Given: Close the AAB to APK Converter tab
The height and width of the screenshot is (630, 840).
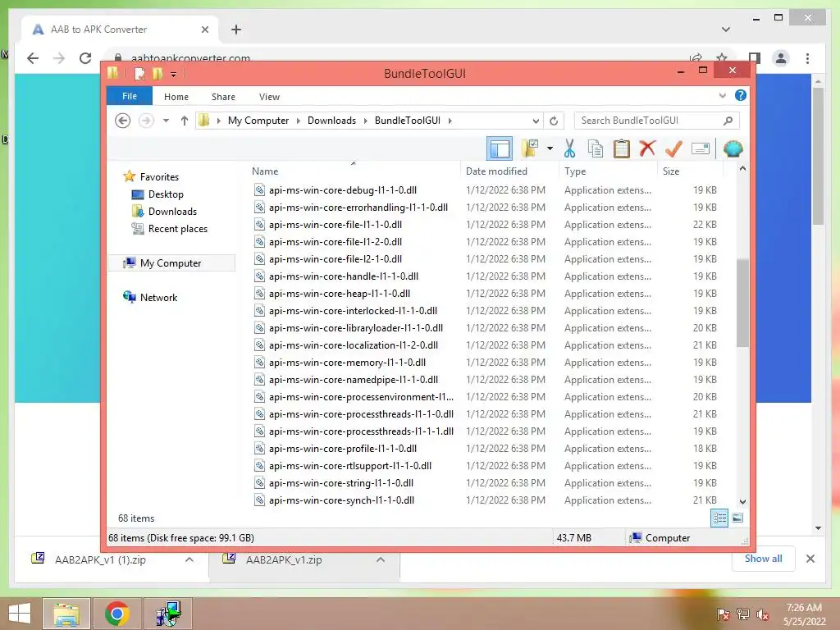Looking at the screenshot, I should [x=204, y=30].
